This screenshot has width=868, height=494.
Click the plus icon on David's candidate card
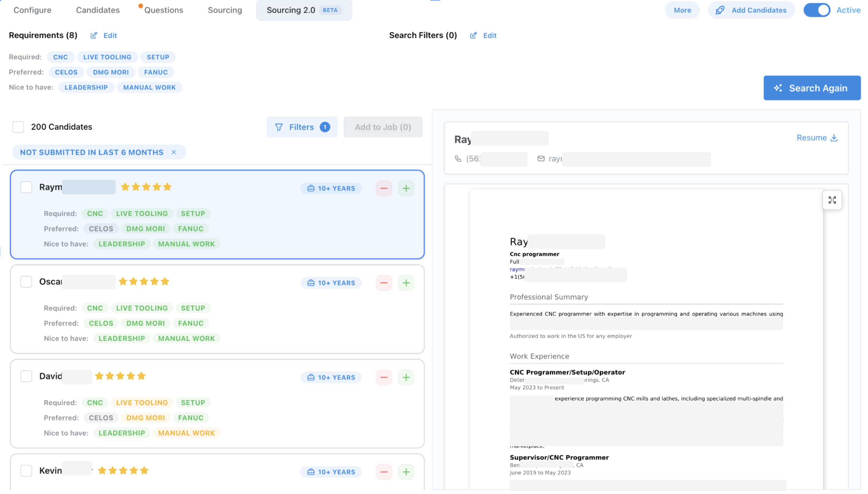coord(406,377)
